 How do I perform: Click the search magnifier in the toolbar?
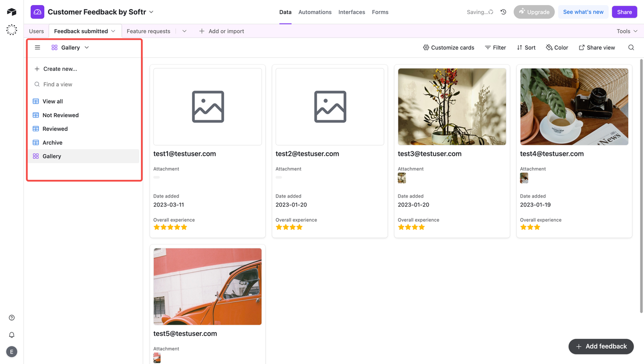tap(631, 47)
